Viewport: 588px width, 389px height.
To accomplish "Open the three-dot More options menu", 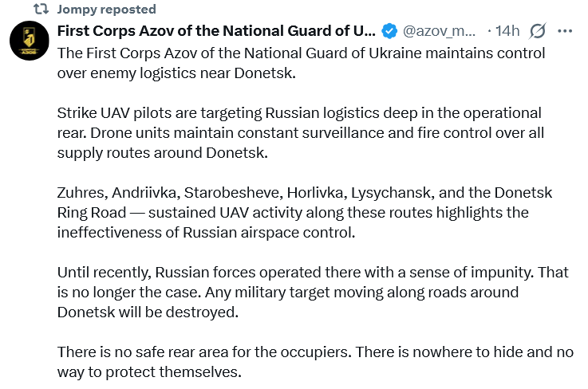I will 564,31.
